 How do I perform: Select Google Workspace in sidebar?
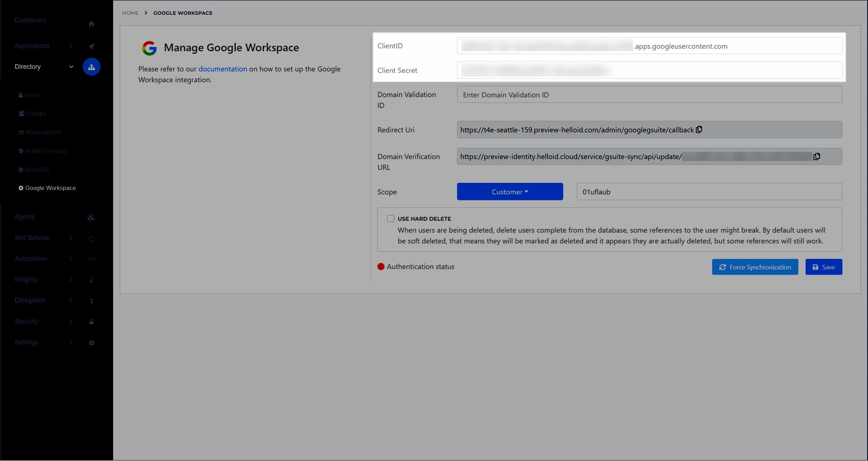[x=47, y=188]
